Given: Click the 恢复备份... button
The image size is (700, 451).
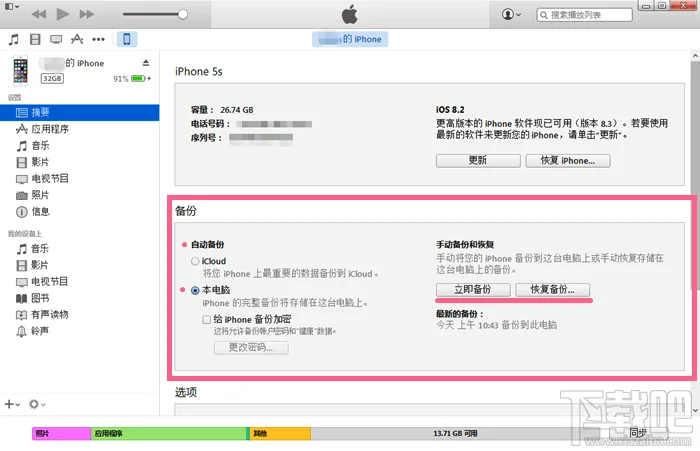Looking at the screenshot, I should [x=553, y=290].
